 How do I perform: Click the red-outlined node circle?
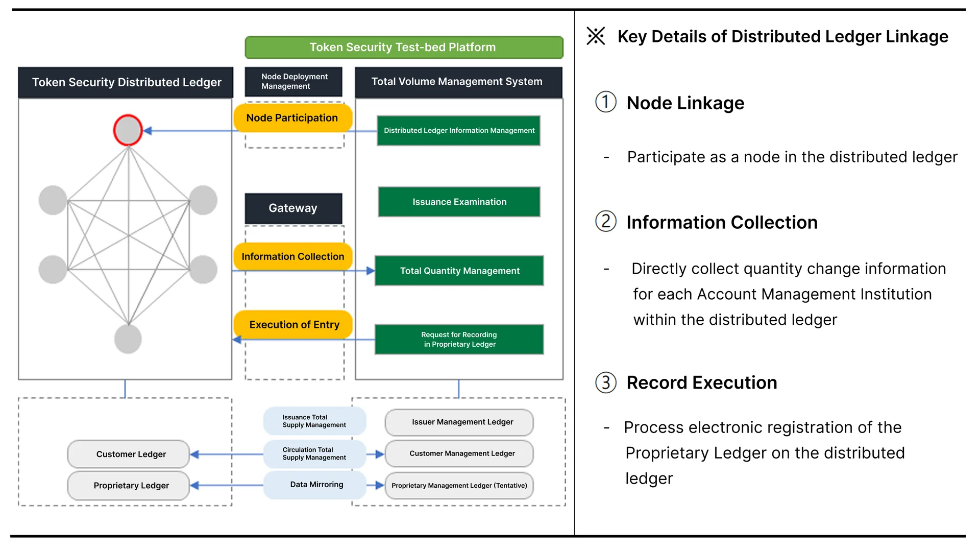pos(128,130)
